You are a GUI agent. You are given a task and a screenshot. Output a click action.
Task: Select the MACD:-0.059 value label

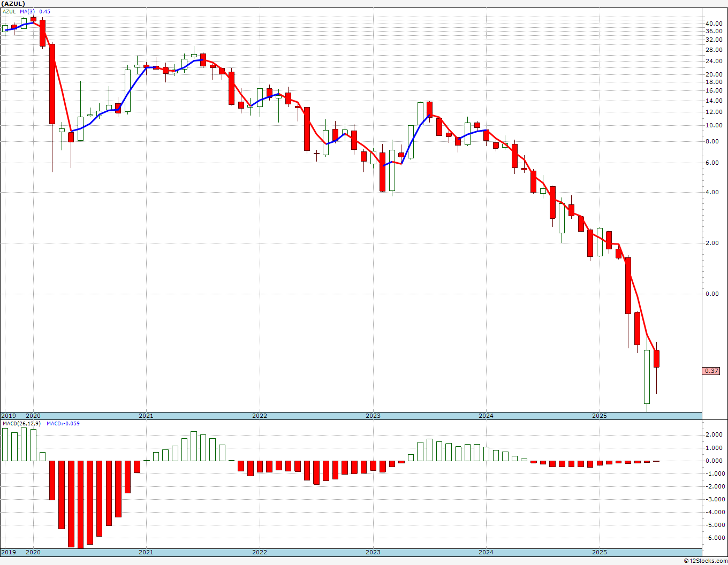point(63,423)
